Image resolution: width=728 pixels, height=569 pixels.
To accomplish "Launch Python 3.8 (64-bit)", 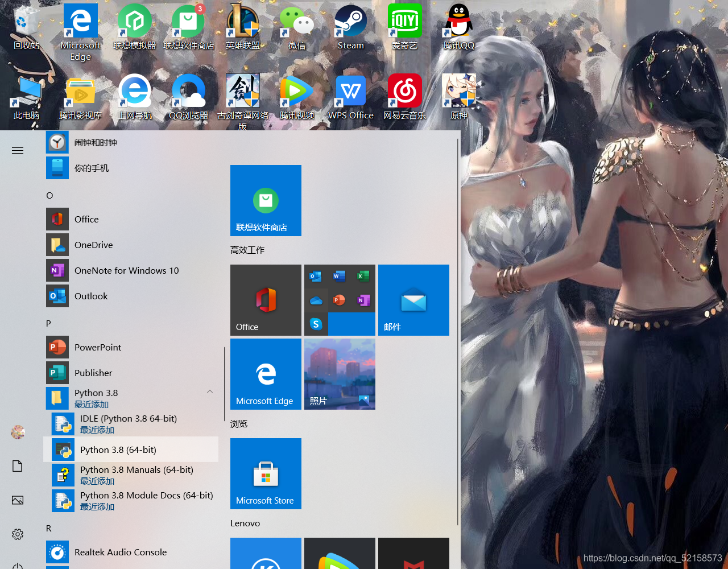I will click(131, 450).
